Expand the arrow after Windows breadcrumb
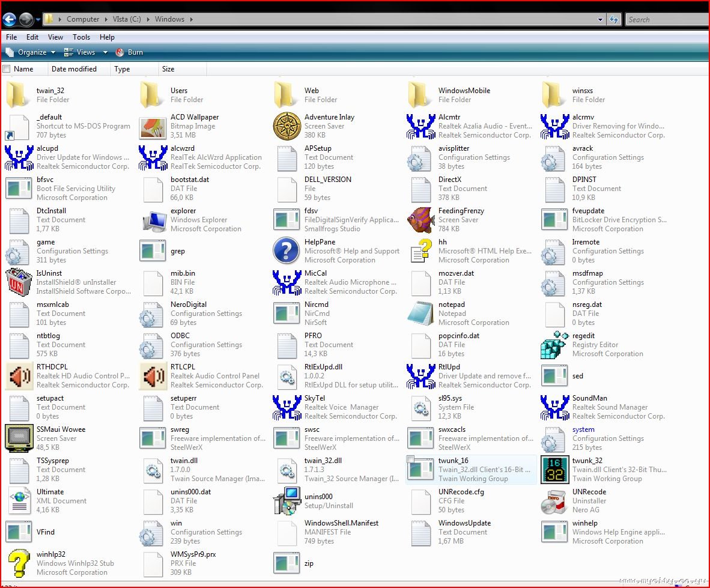710x588 pixels. pos(192,19)
